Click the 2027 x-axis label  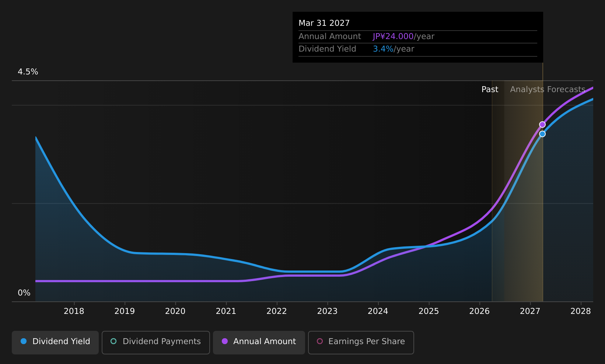tap(530, 311)
